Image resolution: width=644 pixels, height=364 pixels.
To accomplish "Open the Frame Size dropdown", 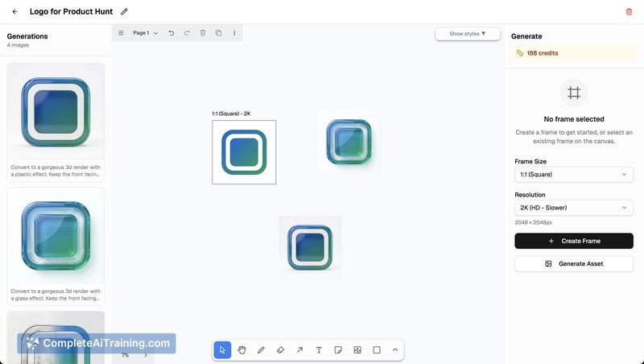I will 574,175.
